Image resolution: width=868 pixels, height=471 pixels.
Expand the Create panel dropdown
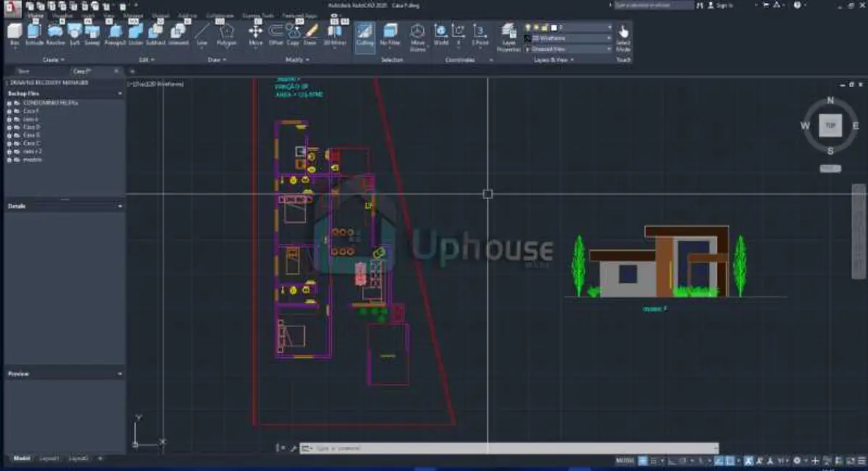point(54,60)
